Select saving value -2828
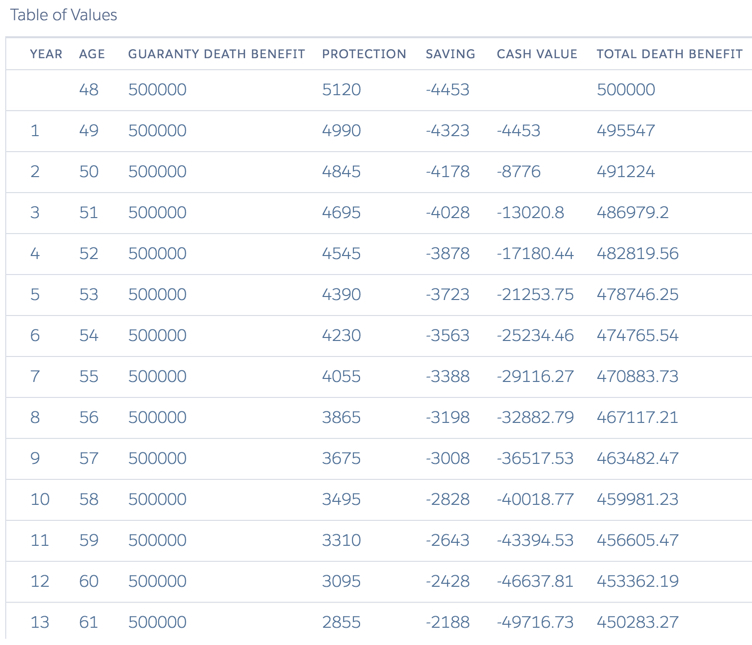Screen dimensions: 752x645 (447, 500)
